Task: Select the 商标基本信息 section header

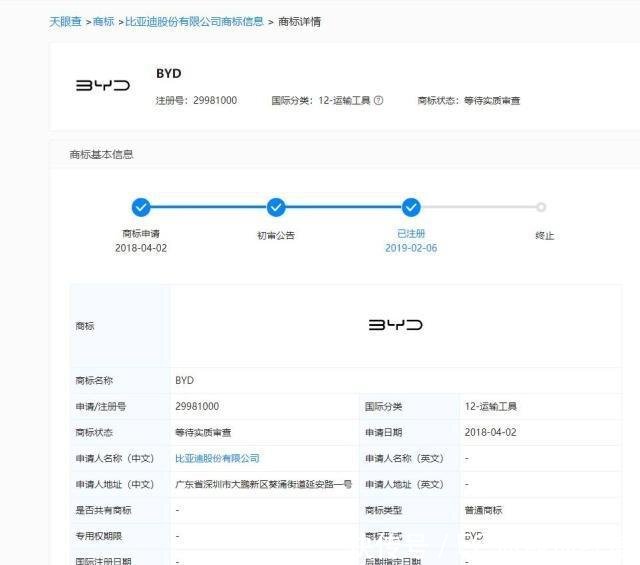Action: tap(101, 154)
